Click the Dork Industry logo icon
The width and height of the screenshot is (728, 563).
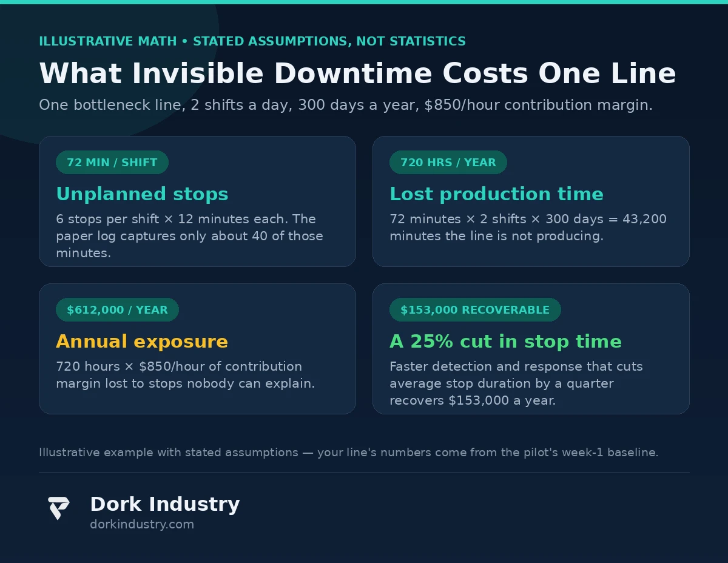(x=59, y=508)
